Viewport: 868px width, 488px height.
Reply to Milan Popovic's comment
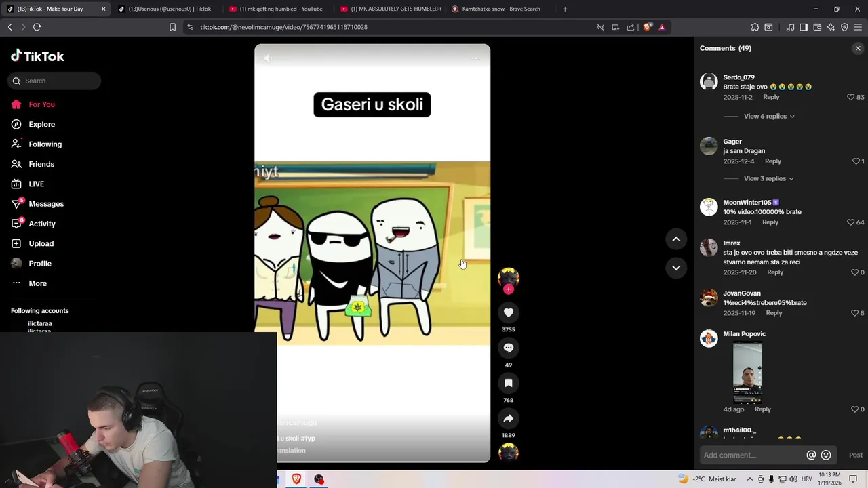763,409
